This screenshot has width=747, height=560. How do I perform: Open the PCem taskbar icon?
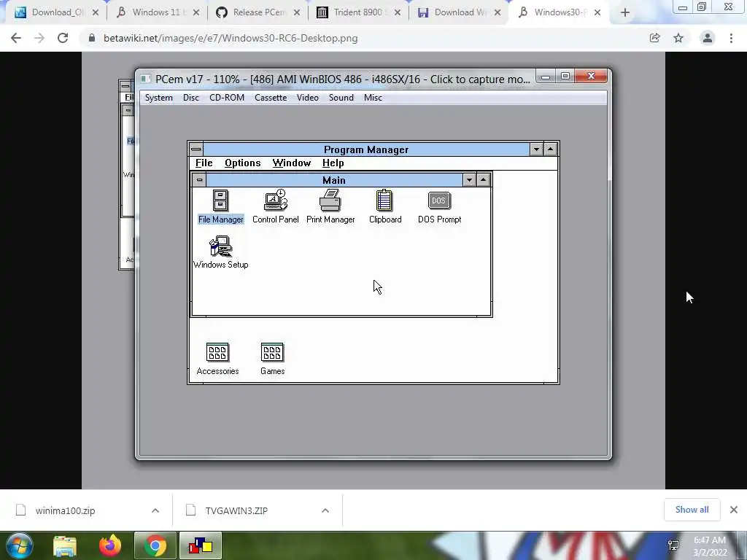(200, 545)
